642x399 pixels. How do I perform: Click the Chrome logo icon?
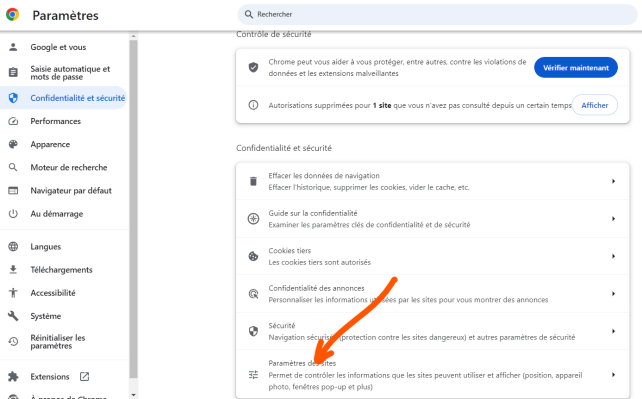point(12,15)
